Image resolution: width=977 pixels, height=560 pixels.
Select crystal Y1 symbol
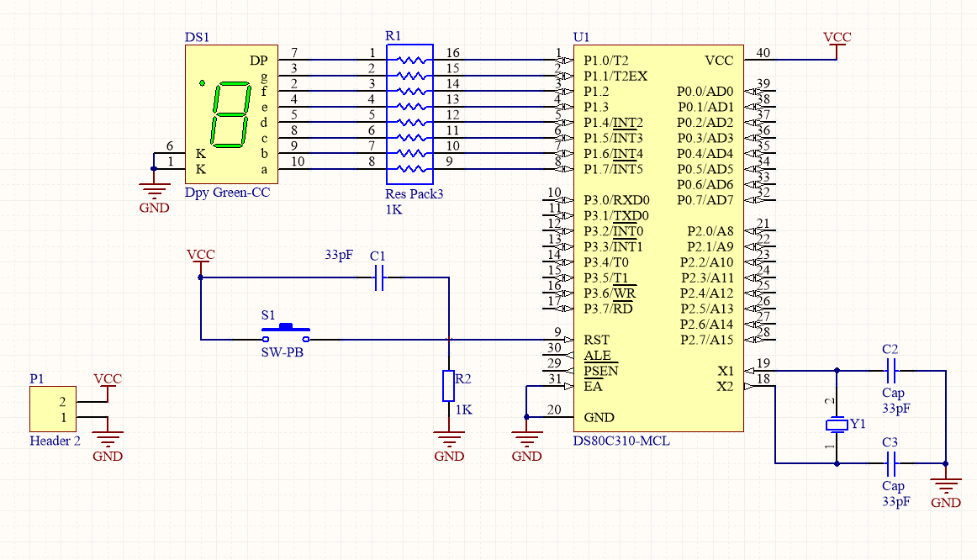(837, 425)
